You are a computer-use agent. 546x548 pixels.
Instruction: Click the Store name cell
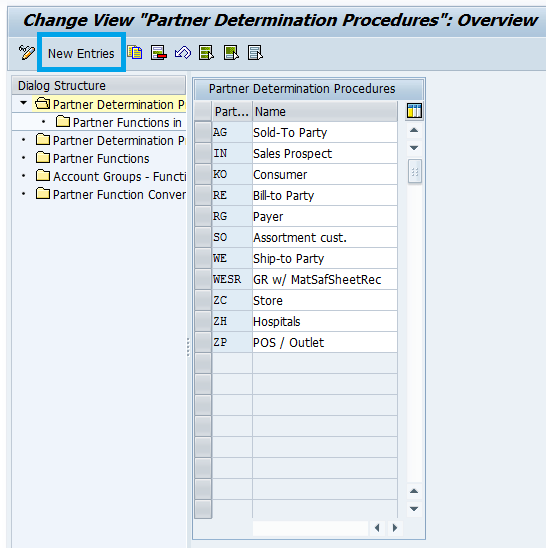pyautogui.click(x=325, y=300)
